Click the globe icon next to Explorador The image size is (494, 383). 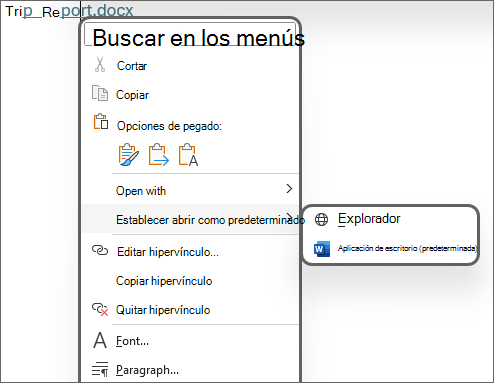coord(321,219)
